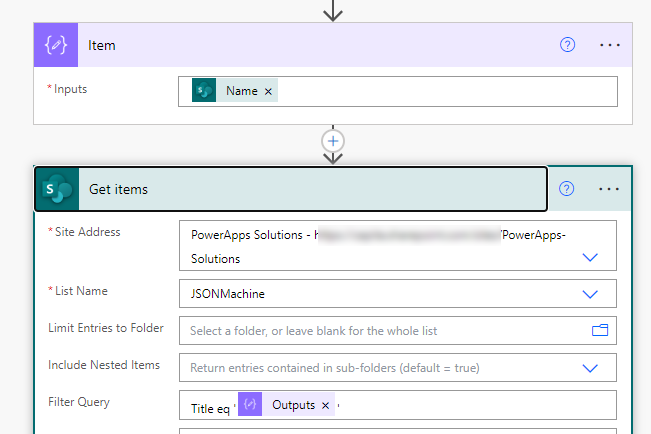The image size is (651, 434).
Task: Open help for Get items action
Action: 566,189
